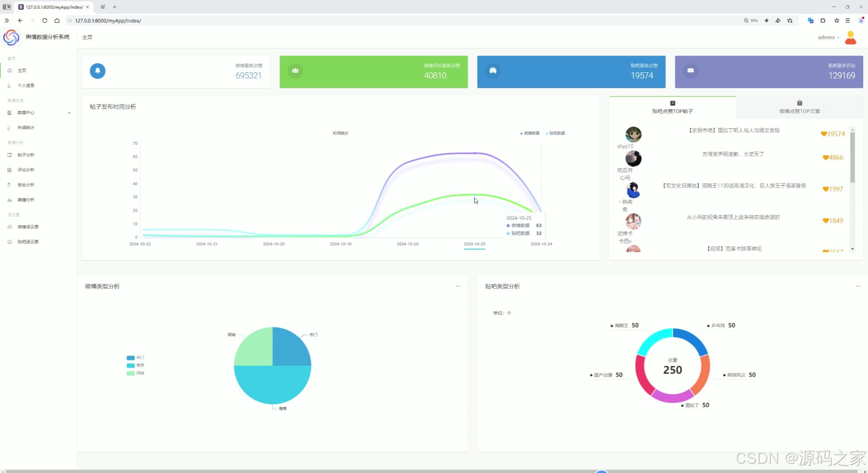This screenshot has width=868, height=473.
Task: Click the 微博词云图 cloud icon
Action: coord(9,227)
